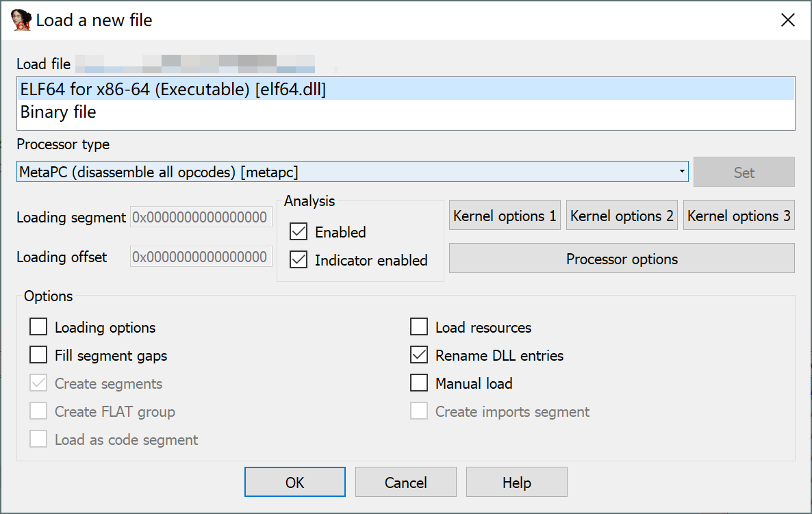
Task: Open Kernel options 2
Action: click(622, 216)
